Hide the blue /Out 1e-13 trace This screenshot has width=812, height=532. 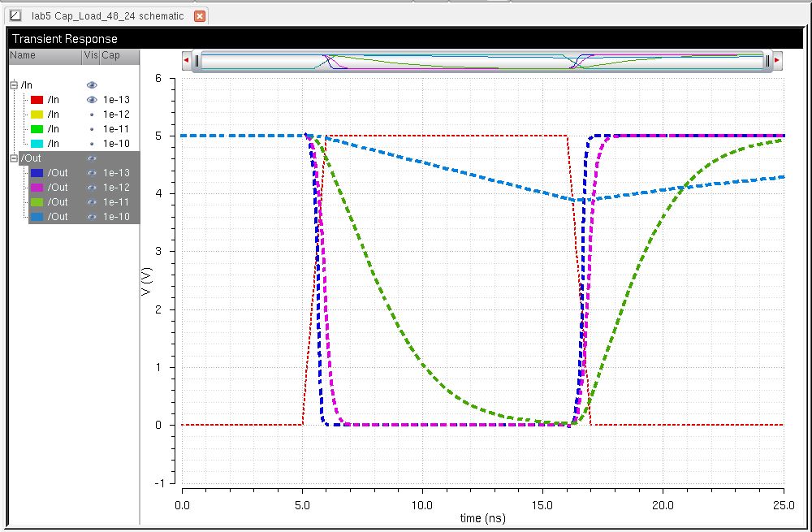coord(92,173)
